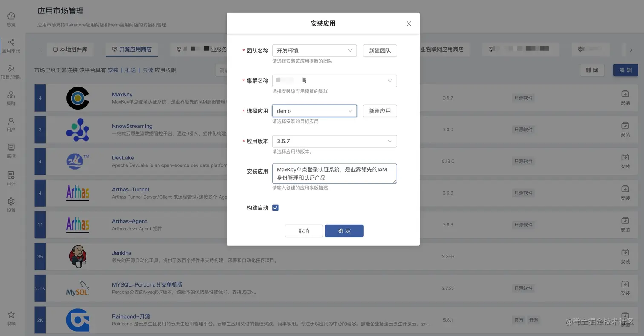Uncheck the 构建启动 checkbox
Image resolution: width=644 pixels, height=336 pixels.
click(275, 208)
